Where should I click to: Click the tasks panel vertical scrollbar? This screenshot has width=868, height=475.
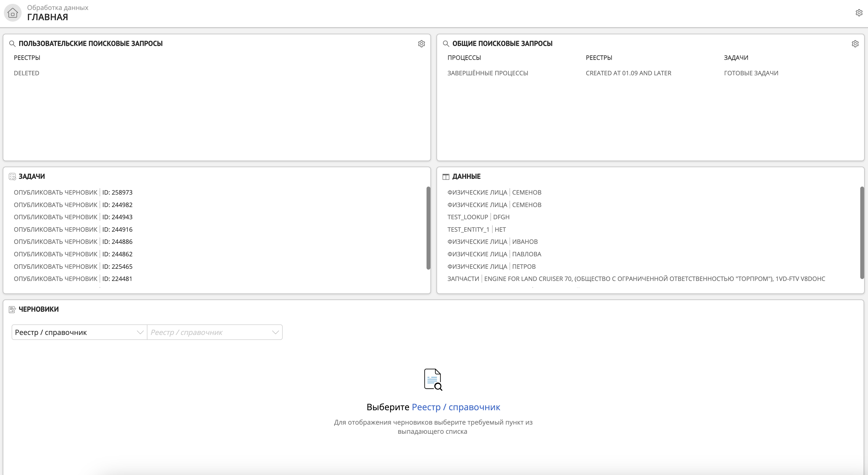tap(428, 228)
